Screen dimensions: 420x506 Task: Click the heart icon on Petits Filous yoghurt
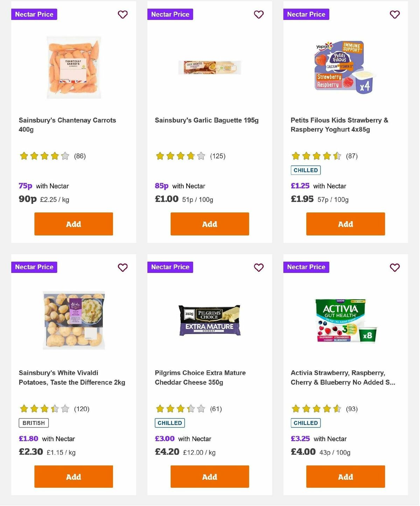click(394, 14)
